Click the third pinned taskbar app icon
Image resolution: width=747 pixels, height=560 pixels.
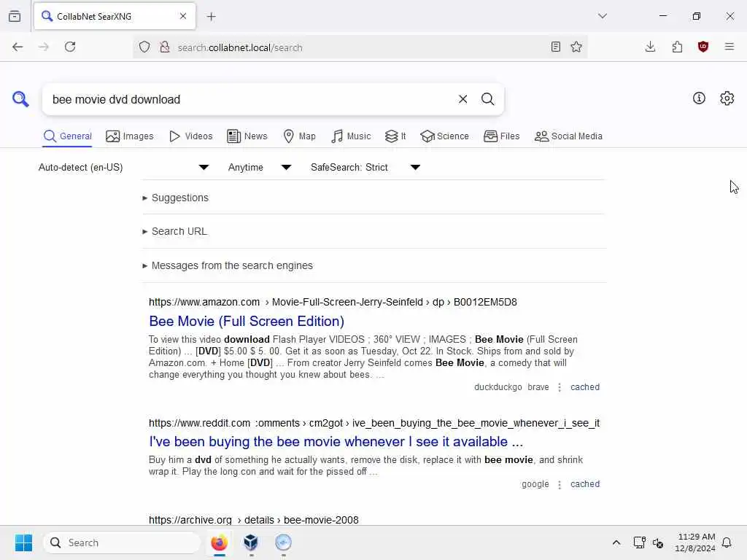pyautogui.click(x=283, y=542)
